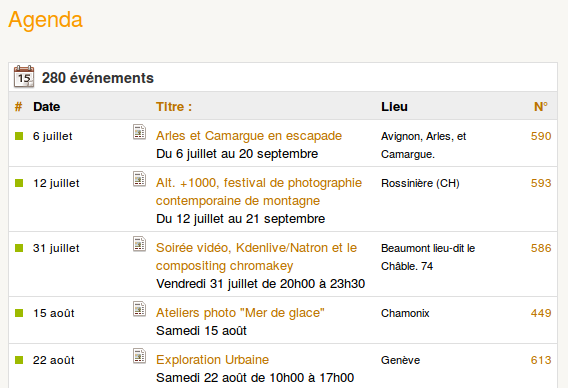Open Ateliers photo "Mer de glace" link
The image size is (568, 388).
(240, 313)
